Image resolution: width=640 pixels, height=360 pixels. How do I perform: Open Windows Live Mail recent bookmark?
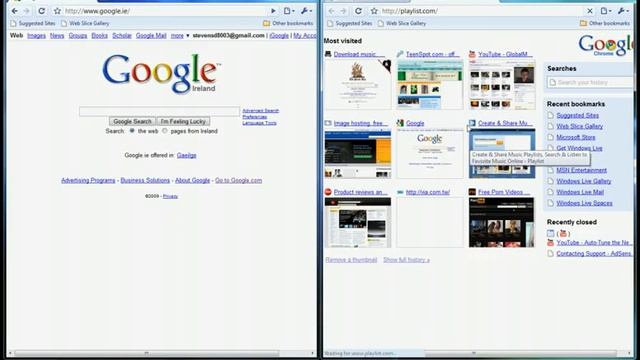[x=580, y=192]
